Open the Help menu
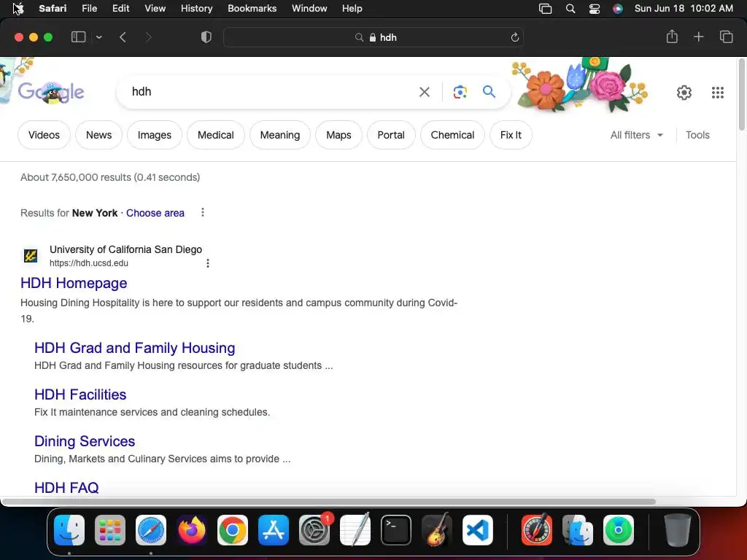This screenshot has height=560, width=747. (x=352, y=9)
